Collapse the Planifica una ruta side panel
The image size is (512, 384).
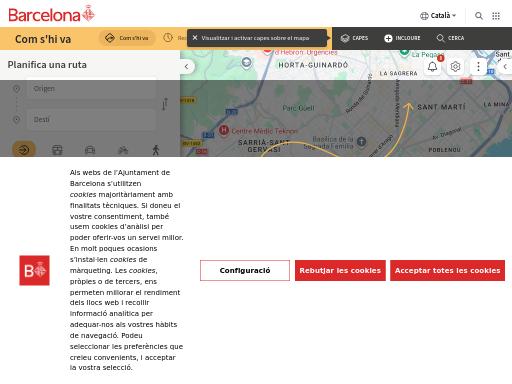coord(187,66)
